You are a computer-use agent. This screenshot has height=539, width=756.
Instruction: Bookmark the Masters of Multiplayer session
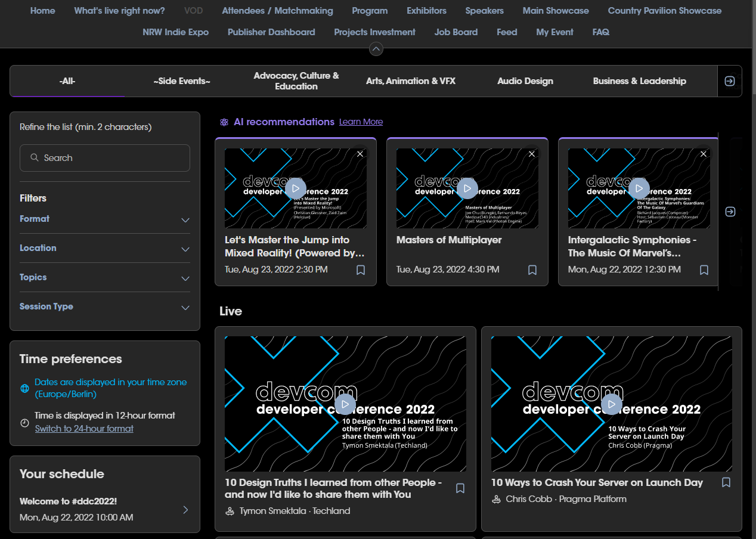(532, 270)
